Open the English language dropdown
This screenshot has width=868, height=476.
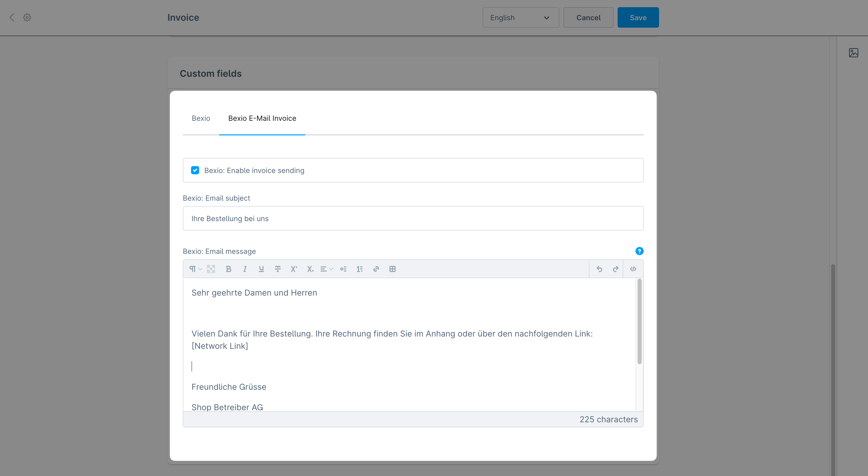tap(521, 17)
